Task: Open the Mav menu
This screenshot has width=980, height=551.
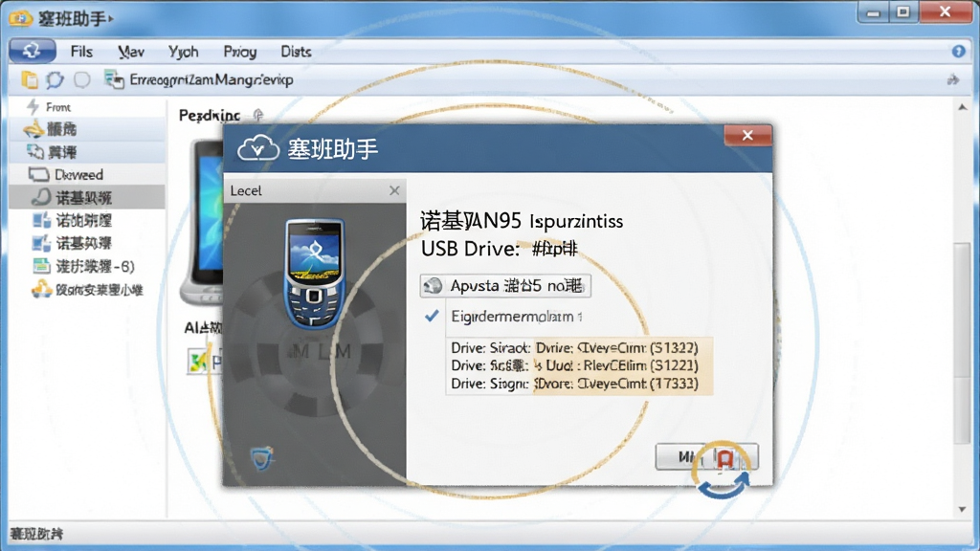Action: [130, 52]
